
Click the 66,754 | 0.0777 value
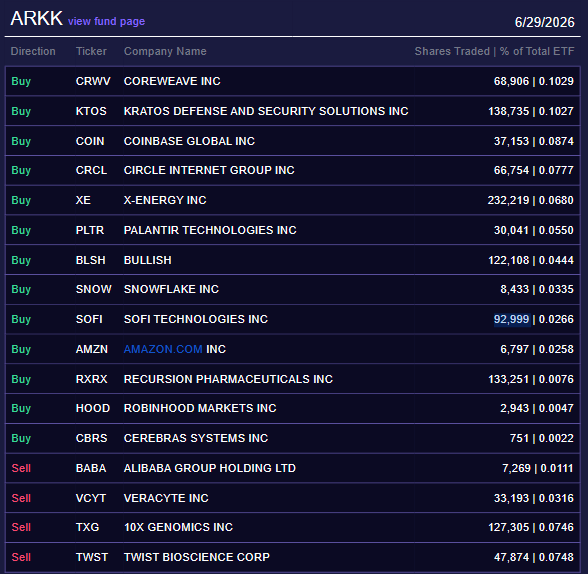click(534, 170)
